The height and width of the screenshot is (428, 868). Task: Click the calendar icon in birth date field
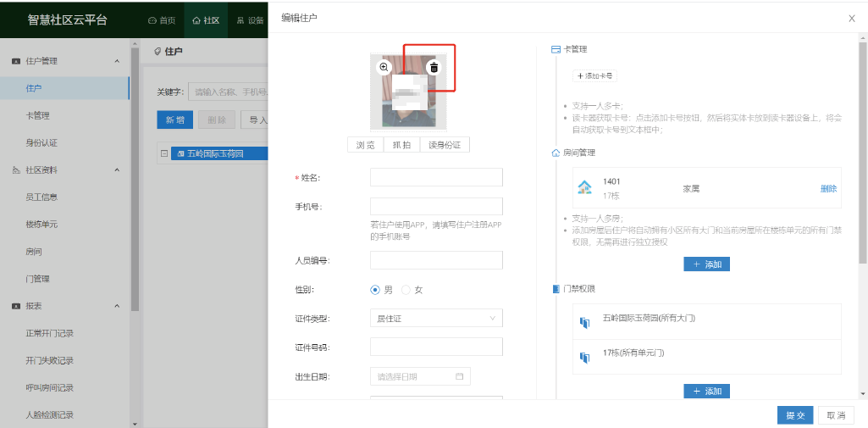click(x=460, y=376)
